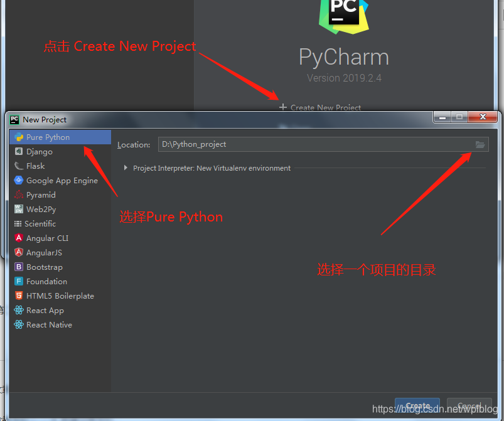Image resolution: width=504 pixels, height=421 pixels.
Task: Click the Google App Engine icon
Action: pyautogui.click(x=19, y=180)
